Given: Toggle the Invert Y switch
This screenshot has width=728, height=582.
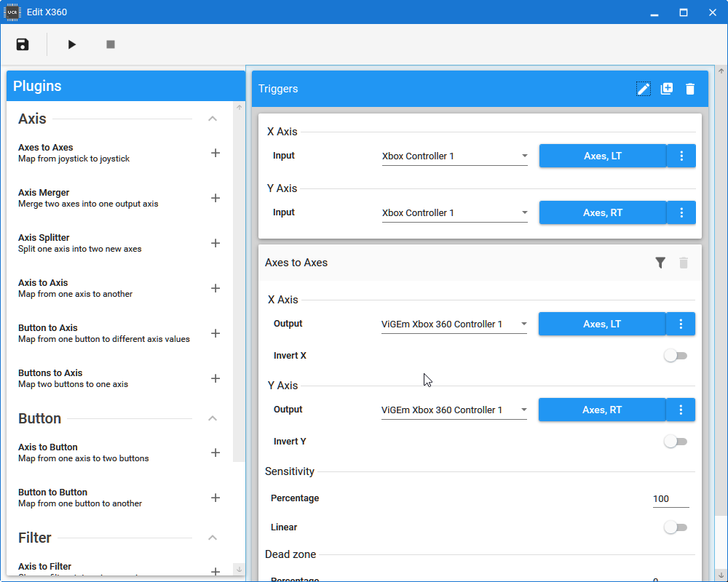Looking at the screenshot, I should 675,442.
